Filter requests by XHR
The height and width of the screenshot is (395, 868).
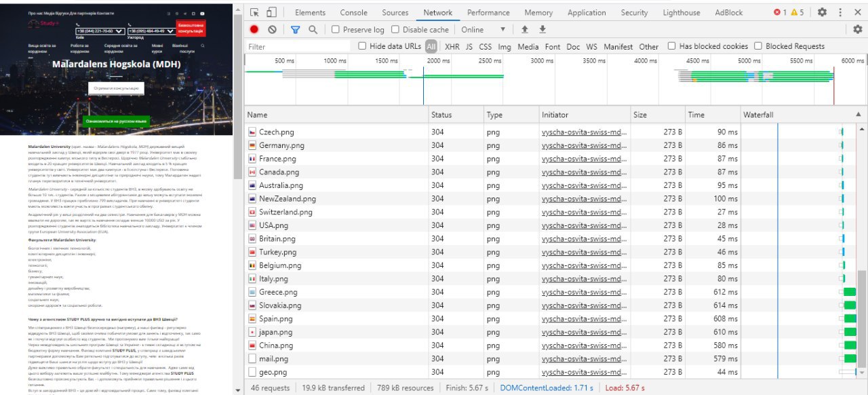pyautogui.click(x=452, y=47)
